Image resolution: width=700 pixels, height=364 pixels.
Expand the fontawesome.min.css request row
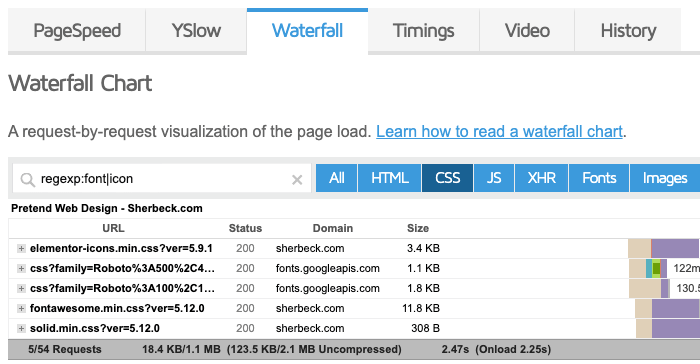click(x=21, y=308)
